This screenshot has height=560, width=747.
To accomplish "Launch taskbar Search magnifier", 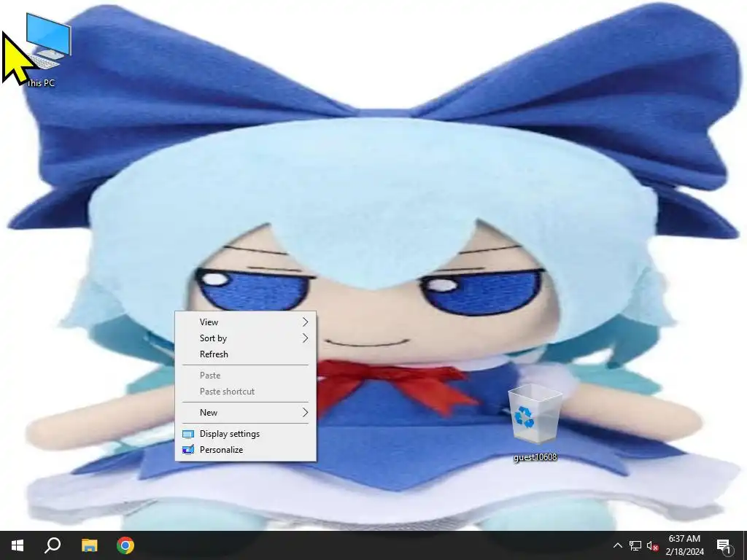I will coord(53,545).
